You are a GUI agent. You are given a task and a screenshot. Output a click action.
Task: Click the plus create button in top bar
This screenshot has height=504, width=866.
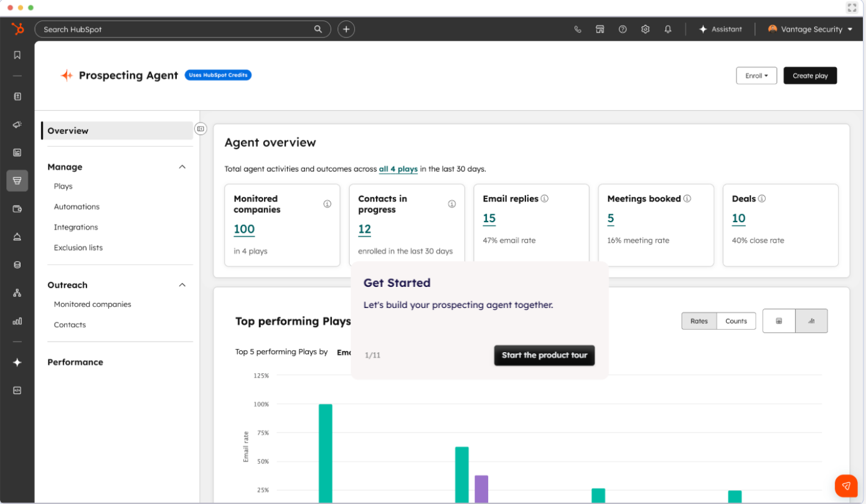(346, 29)
